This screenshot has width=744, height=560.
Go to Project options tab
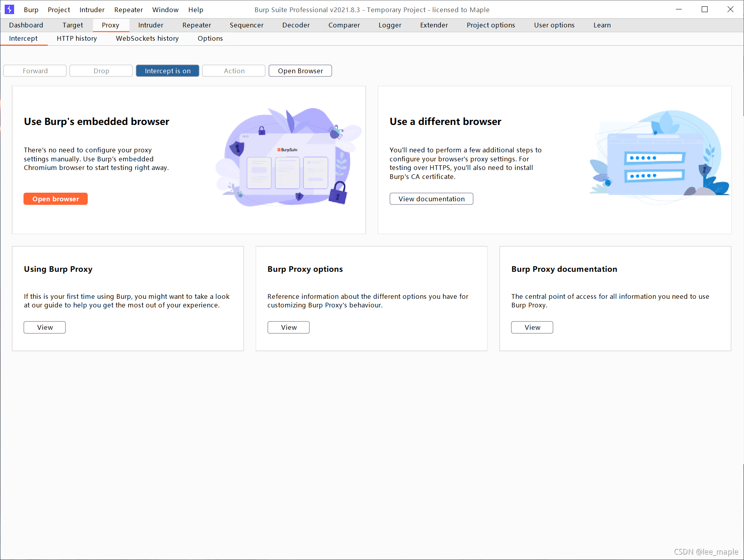coord(491,25)
